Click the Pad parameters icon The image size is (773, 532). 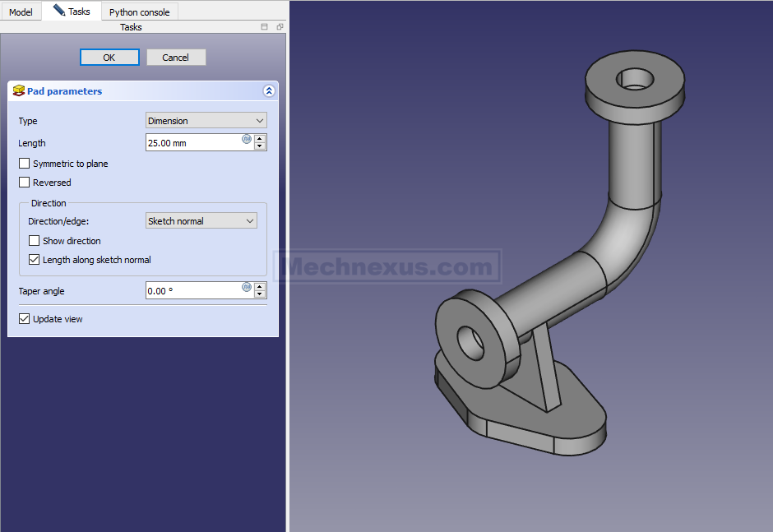pos(19,90)
